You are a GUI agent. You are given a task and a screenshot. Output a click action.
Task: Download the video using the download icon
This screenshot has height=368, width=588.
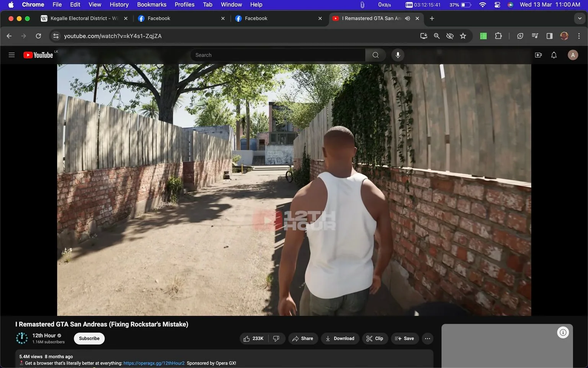340,338
